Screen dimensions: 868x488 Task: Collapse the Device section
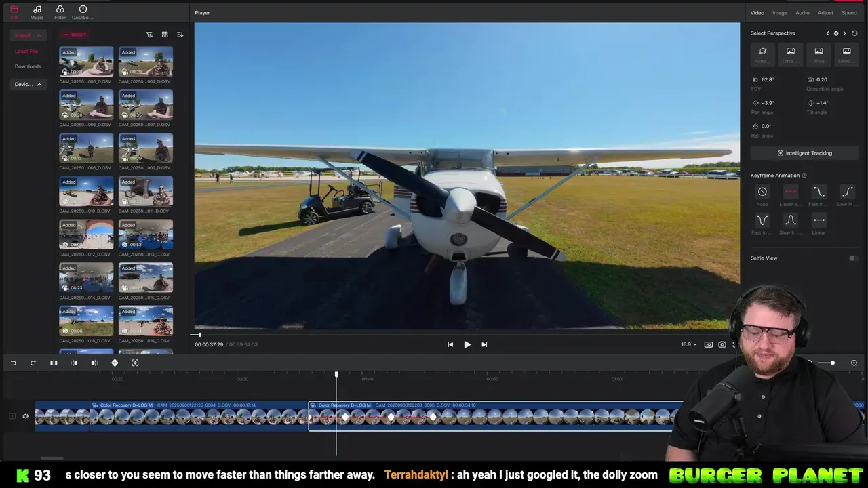[x=28, y=84]
